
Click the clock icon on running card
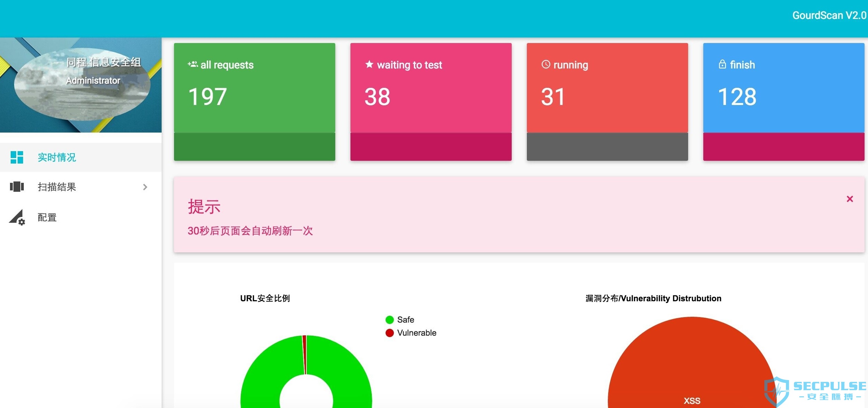pyautogui.click(x=546, y=64)
